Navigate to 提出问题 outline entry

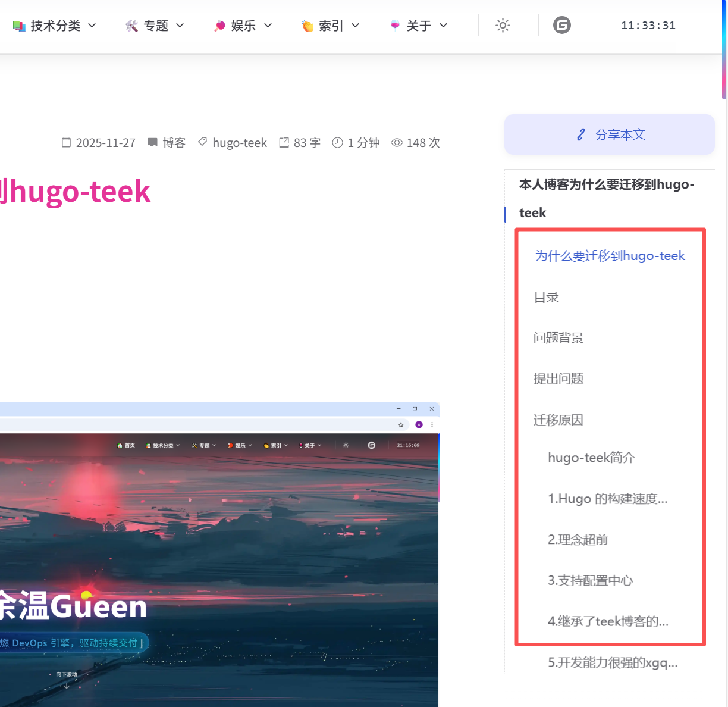pos(558,379)
